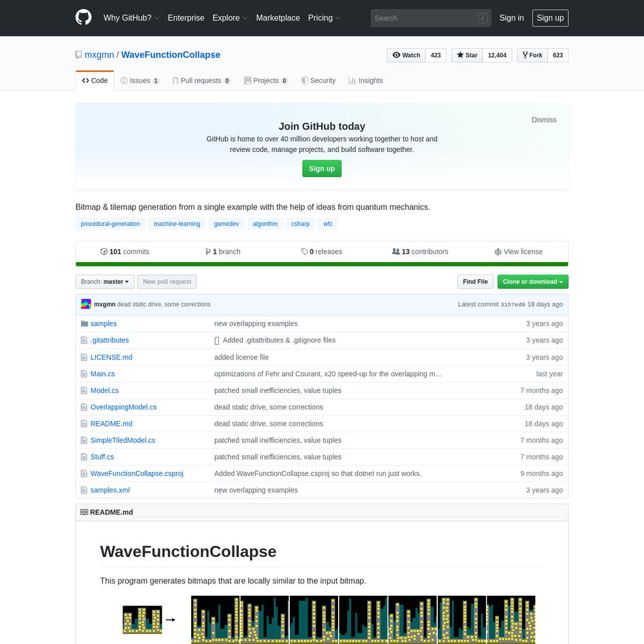View the 623 forks count
Image resolution: width=644 pixels, height=644 pixels.
[558, 55]
